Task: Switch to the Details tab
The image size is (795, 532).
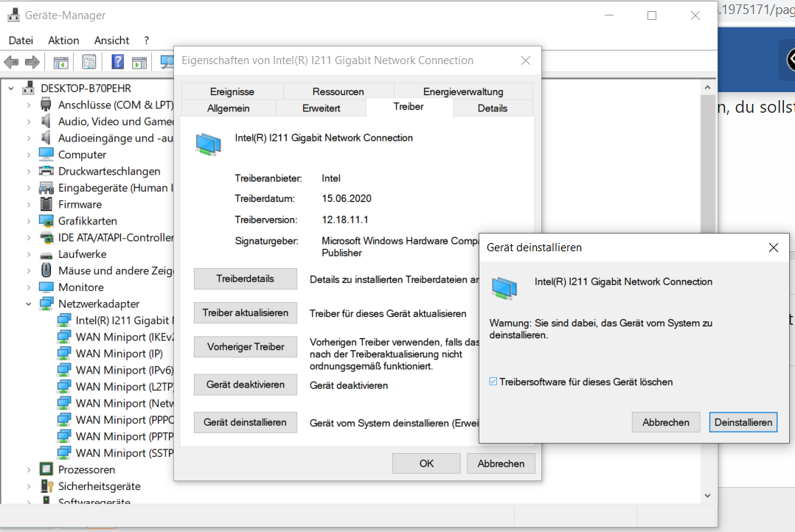Action: pos(493,108)
